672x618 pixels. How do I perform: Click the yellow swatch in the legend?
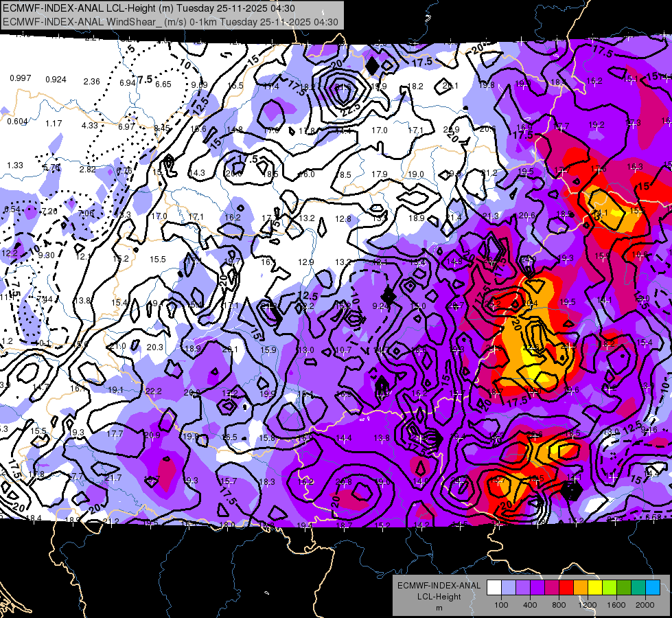[x=595, y=587]
